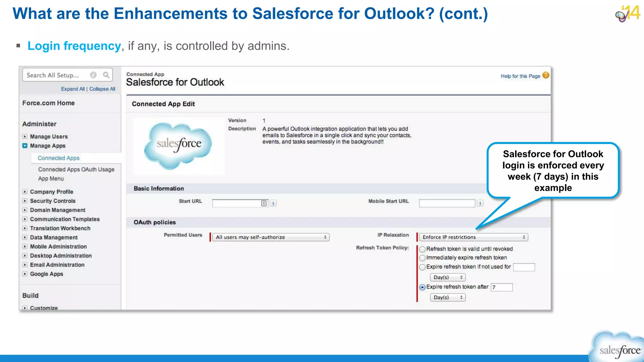The image size is (644, 362).
Task: Go to Force.com Home
Action: coord(48,103)
